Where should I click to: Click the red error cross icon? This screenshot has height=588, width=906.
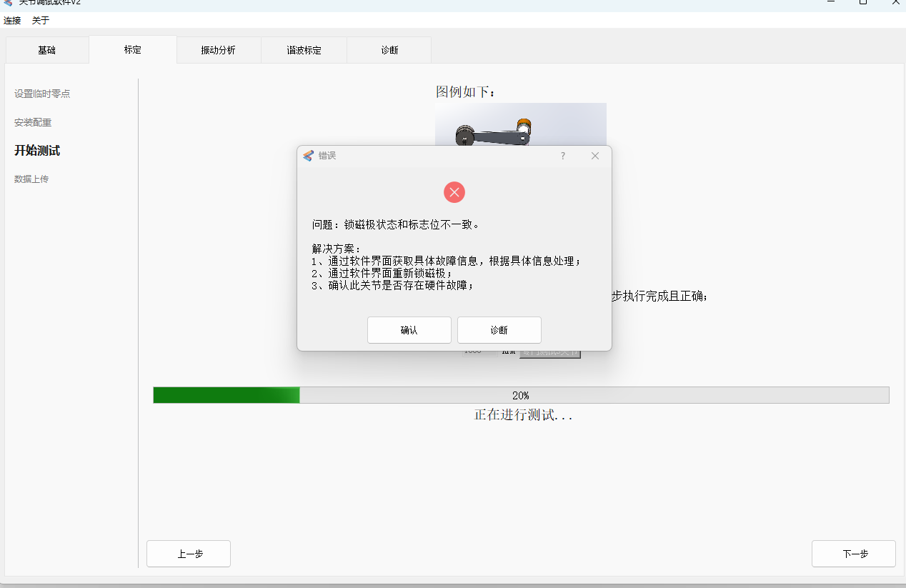pos(454,192)
